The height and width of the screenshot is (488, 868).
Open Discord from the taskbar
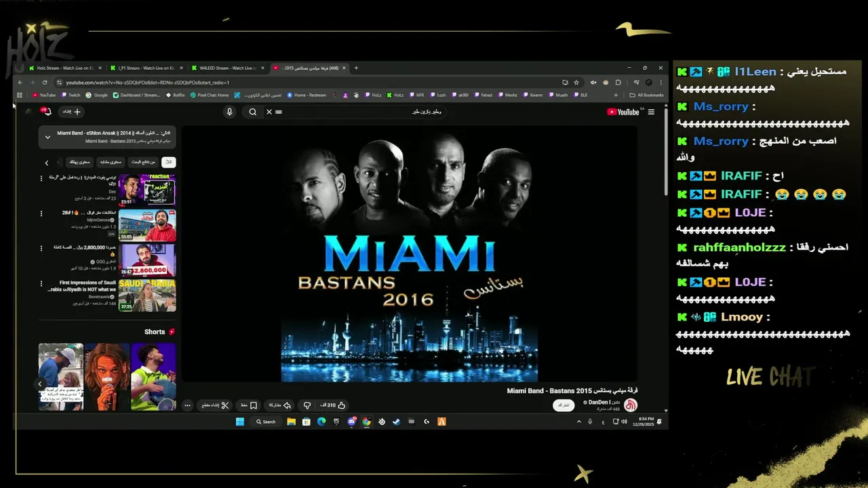[351, 422]
